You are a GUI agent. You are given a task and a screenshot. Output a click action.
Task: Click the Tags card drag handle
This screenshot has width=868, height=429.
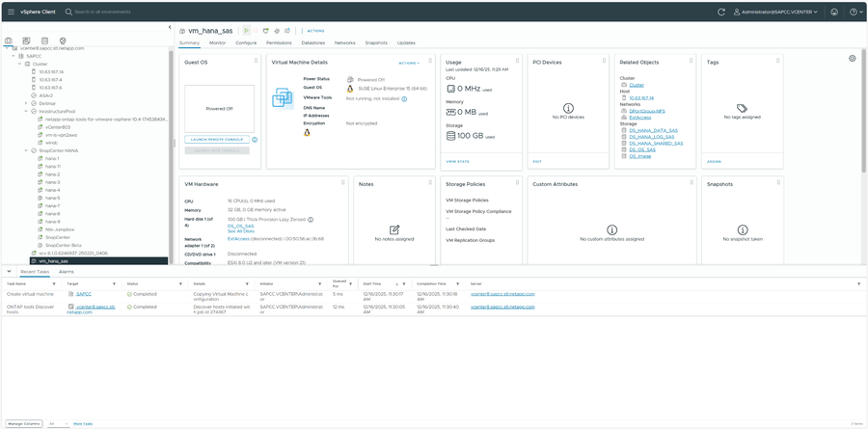click(778, 61)
